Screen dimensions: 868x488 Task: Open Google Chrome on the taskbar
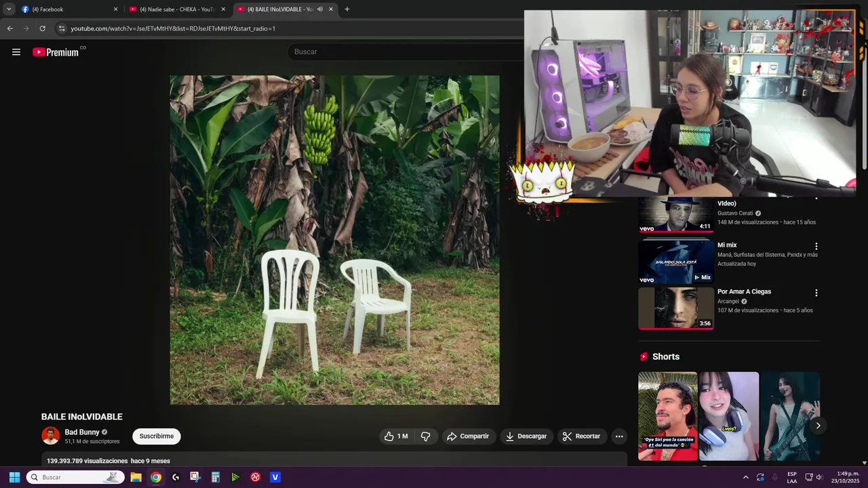(156, 477)
